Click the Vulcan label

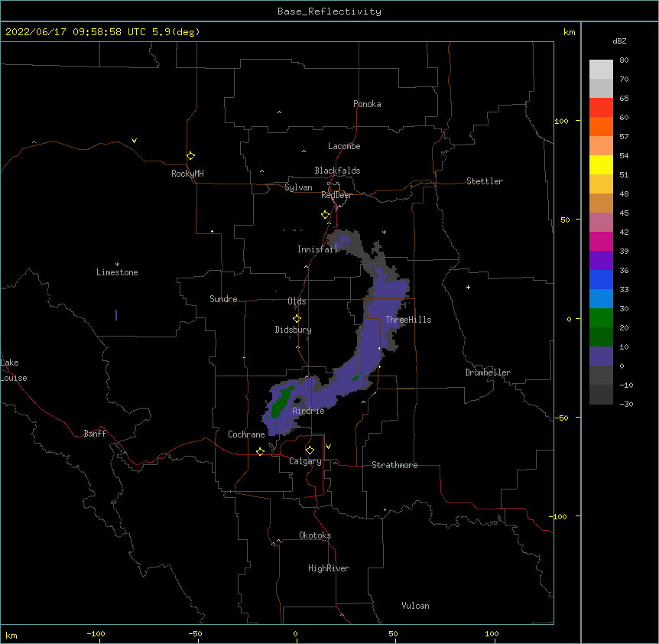point(415,606)
